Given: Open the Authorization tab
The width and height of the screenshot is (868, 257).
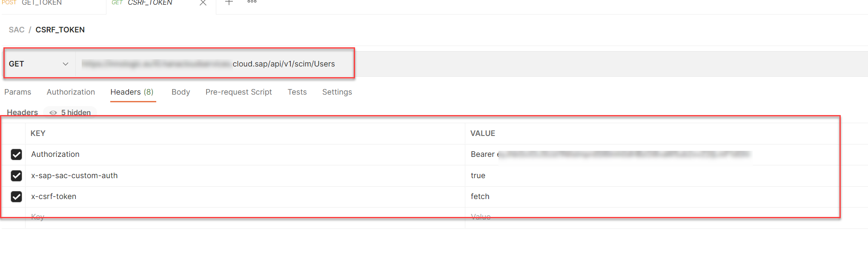Looking at the screenshot, I should coord(71,92).
